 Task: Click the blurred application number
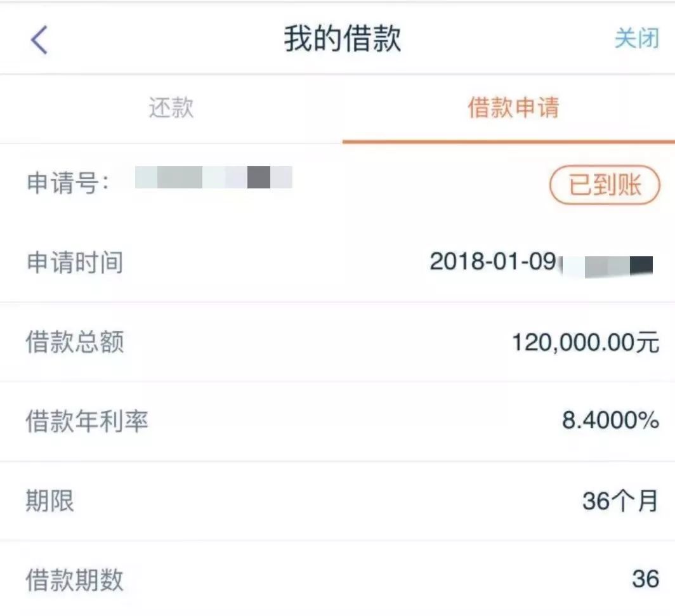point(214,178)
